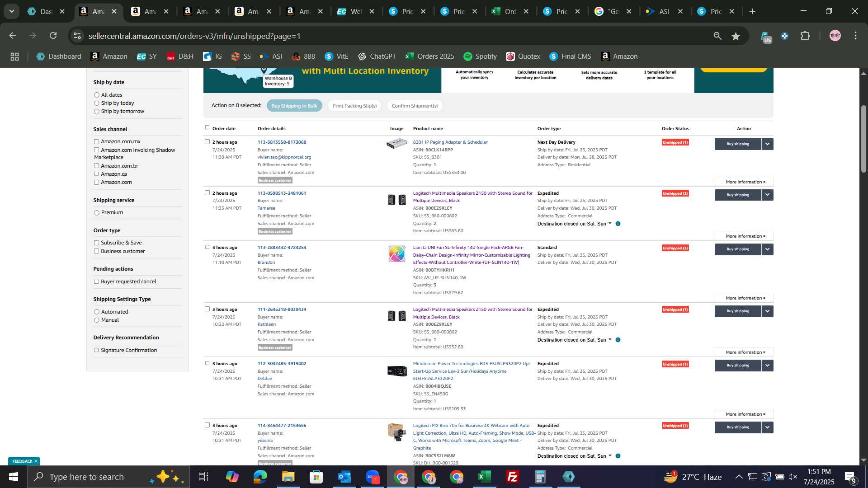Open the Windows Start menu
868x488 pixels.
pyautogui.click(x=14, y=477)
